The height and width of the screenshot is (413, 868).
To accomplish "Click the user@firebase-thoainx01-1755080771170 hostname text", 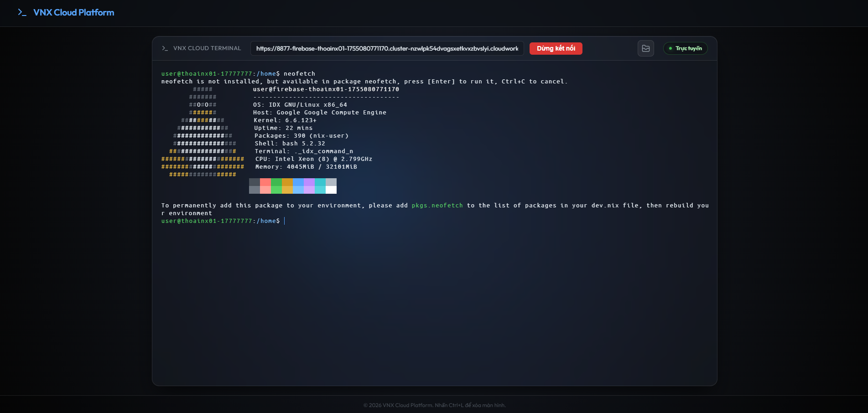I will (x=326, y=89).
